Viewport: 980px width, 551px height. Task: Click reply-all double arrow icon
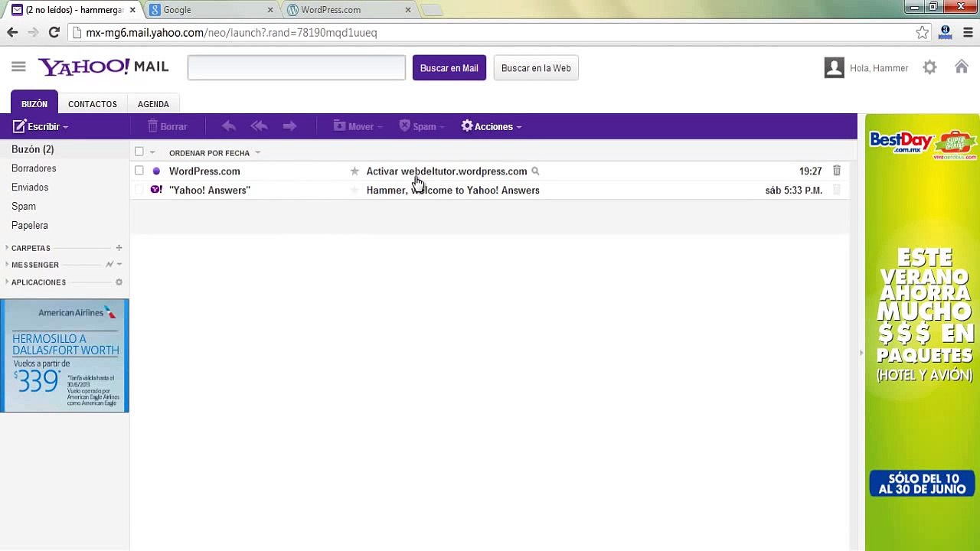(x=259, y=126)
